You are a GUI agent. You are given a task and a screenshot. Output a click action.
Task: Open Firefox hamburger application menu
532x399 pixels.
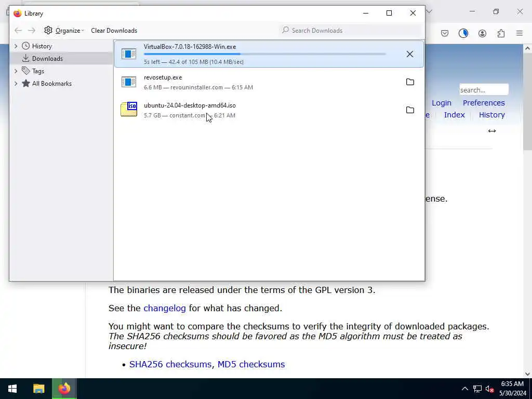520,33
